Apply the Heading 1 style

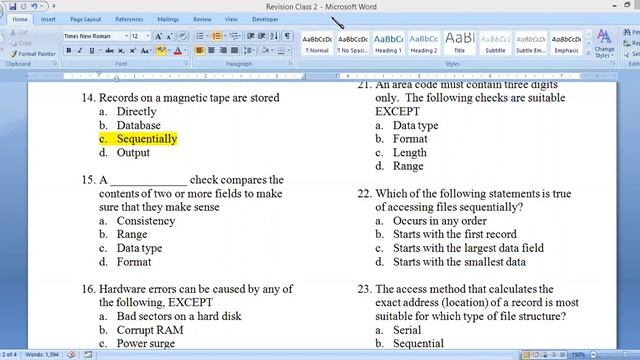tap(388, 44)
